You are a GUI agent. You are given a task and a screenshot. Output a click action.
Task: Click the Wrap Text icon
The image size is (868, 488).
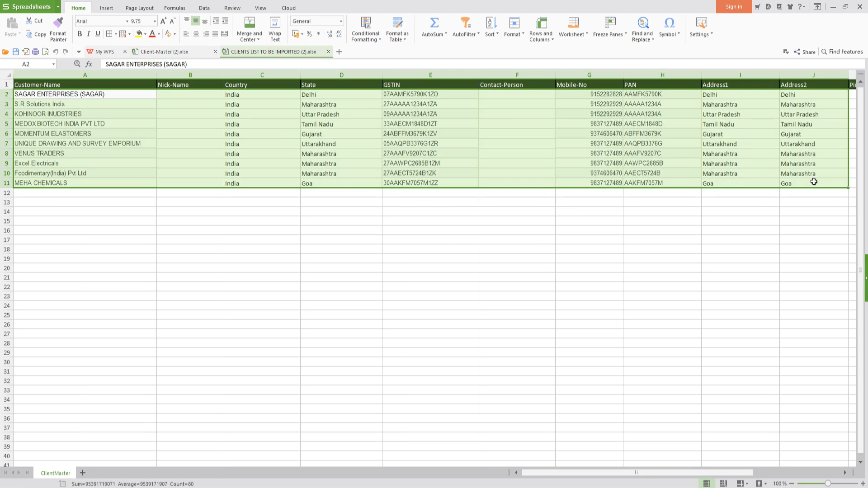(275, 23)
